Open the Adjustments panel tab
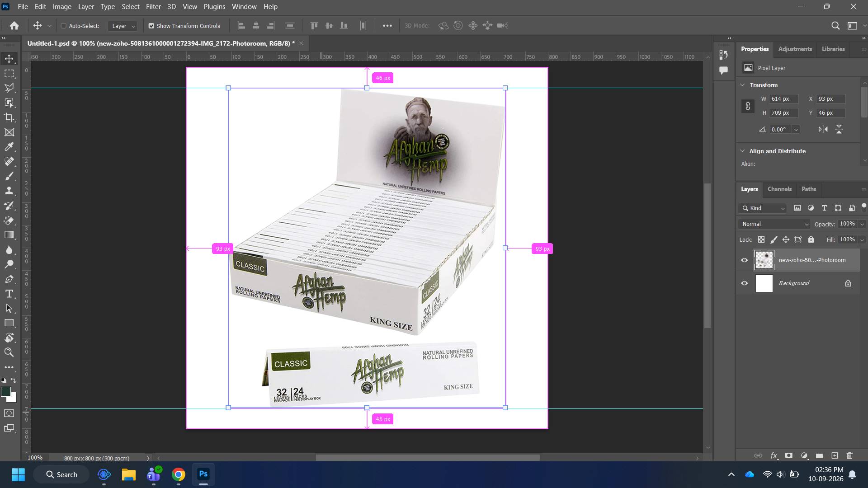868x488 pixels. [x=795, y=49]
